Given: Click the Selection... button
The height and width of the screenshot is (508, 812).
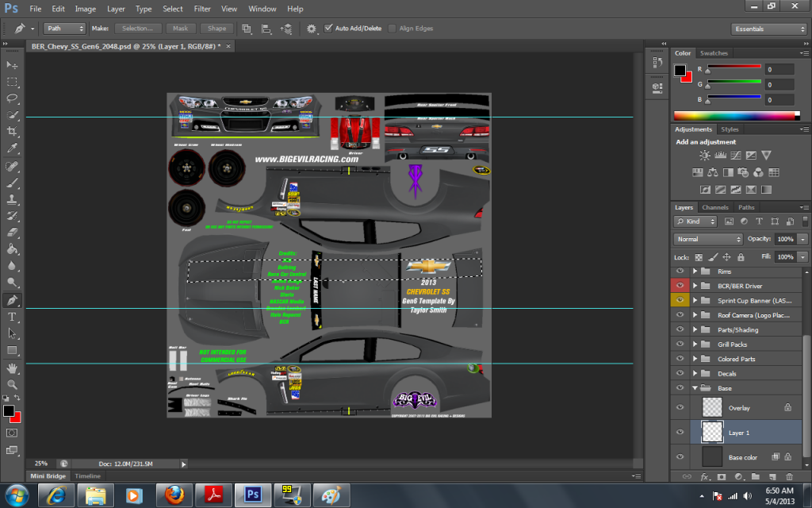Looking at the screenshot, I should pos(138,29).
